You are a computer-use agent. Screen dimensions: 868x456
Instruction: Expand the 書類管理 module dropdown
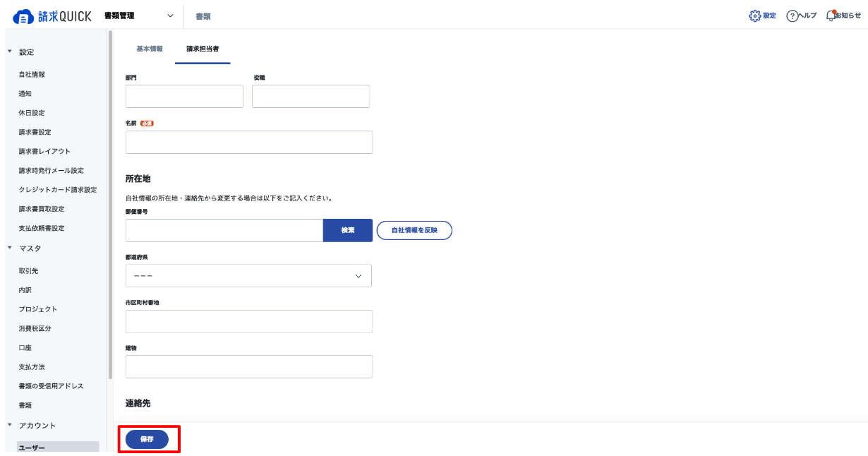(170, 16)
